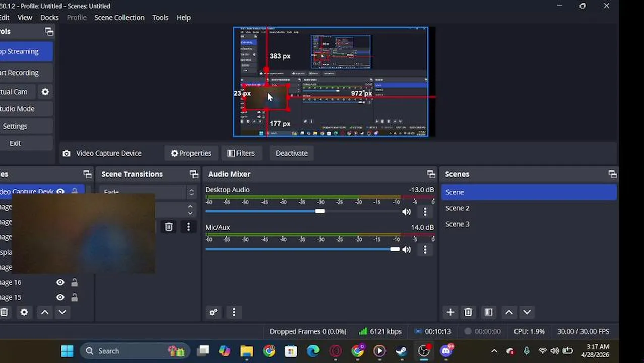
Task: Open Opera browser from the taskbar
Action: pyautogui.click(x=335, y=351)
